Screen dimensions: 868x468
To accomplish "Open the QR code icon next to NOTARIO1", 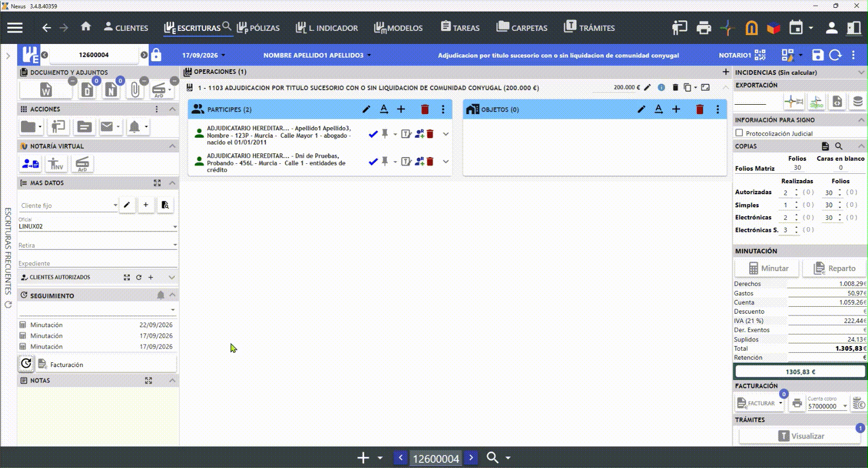I will 760,55.
